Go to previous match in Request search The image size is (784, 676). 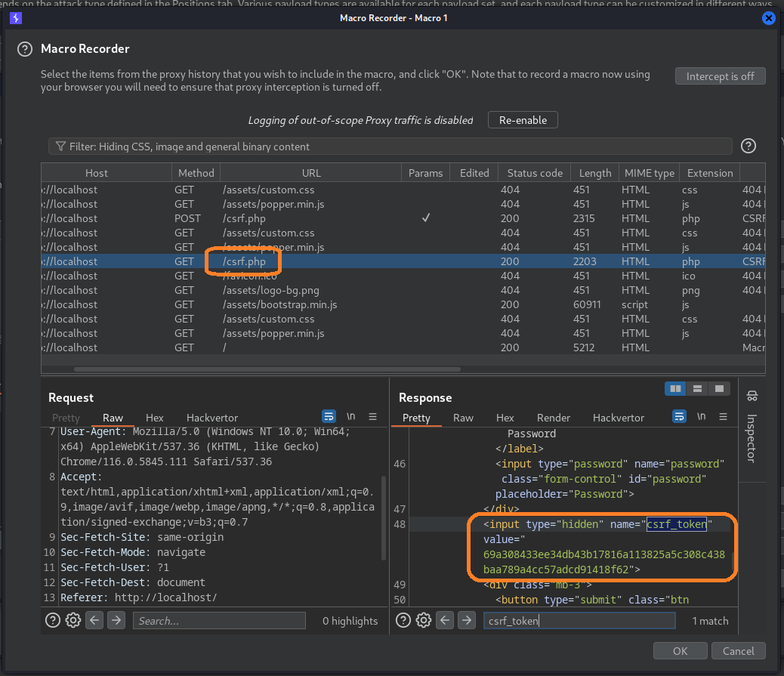(x=94, y=620)
